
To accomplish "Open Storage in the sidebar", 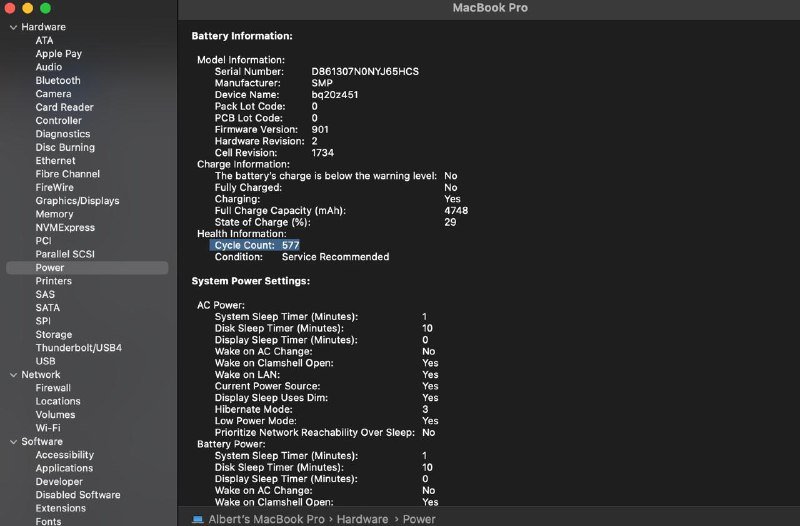I will (x=54, y=335).
